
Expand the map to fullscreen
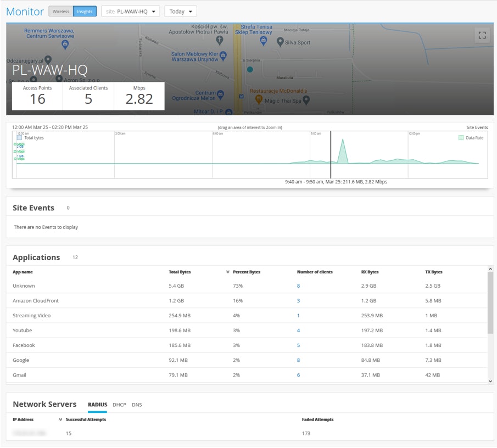coord(482,35)
